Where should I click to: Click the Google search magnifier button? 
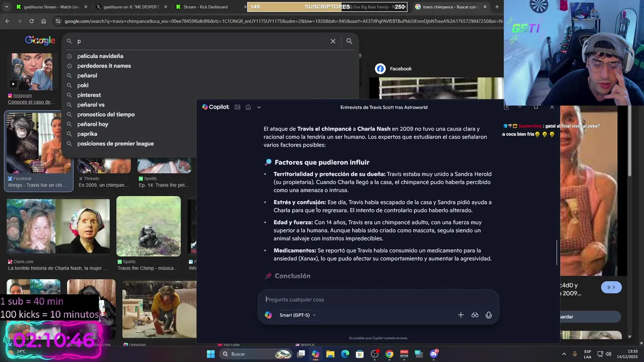coord(349,41)
